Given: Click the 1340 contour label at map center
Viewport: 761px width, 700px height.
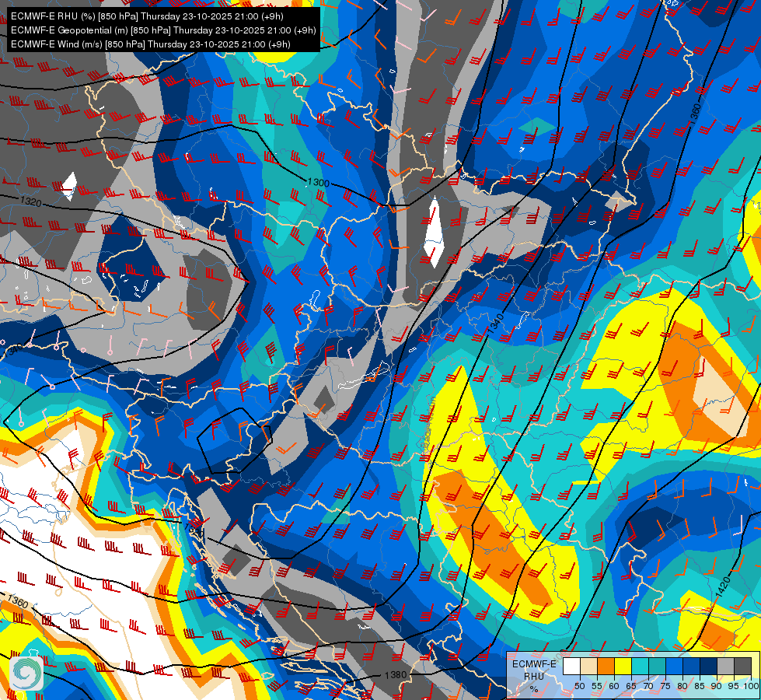Looking at the screenshot, I should pos(496,324).
